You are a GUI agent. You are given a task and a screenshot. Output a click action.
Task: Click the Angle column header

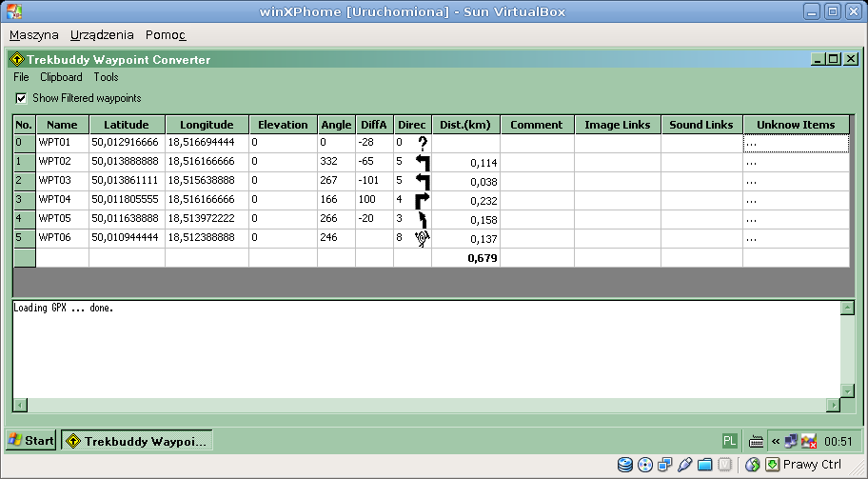337,125
